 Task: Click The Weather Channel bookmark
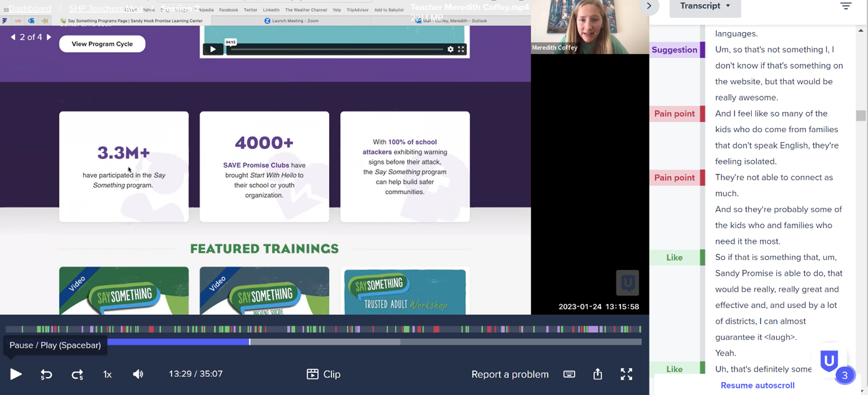point(306,10)
